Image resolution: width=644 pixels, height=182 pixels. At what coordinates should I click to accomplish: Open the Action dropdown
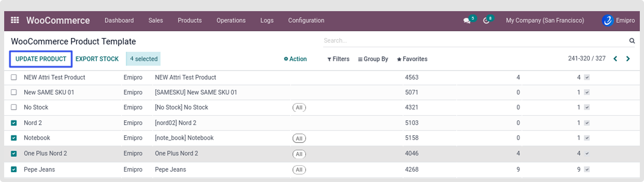295,59
